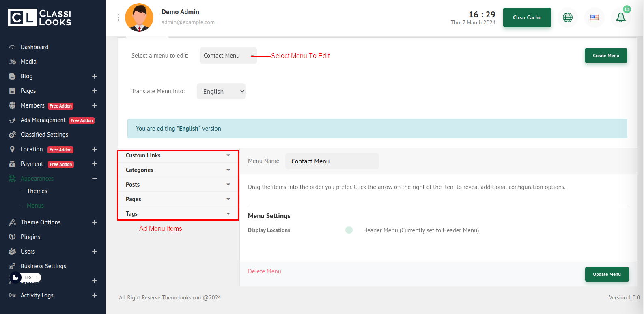Click the US flag language icon
This screenshot has width=644, height=314.
pyautogui.click(x=594, y=17)
